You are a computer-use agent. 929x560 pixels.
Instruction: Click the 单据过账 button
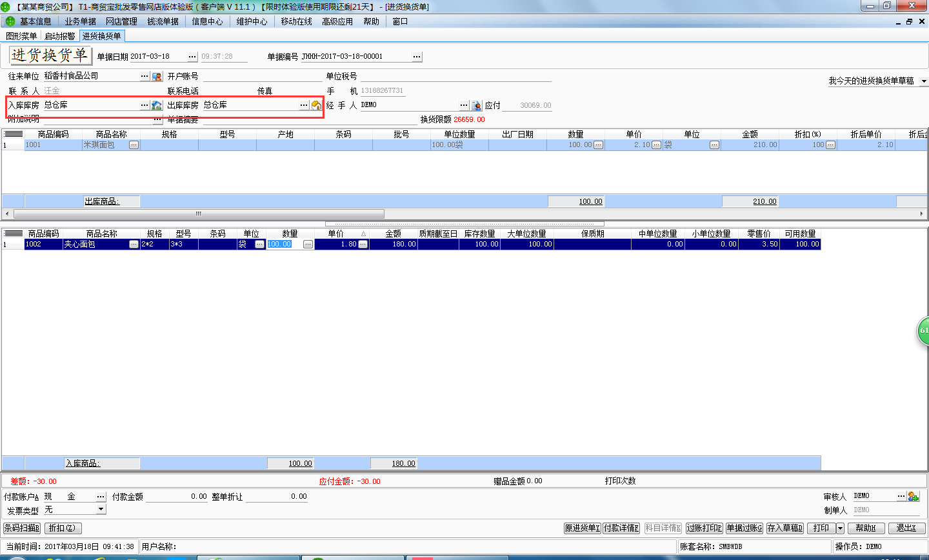[x=744, y=528]
